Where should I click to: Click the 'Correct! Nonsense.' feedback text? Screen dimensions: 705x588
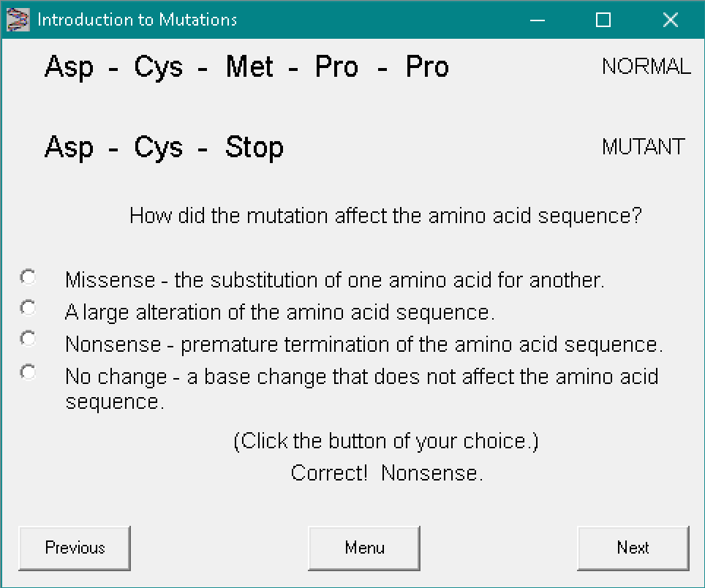387,473
